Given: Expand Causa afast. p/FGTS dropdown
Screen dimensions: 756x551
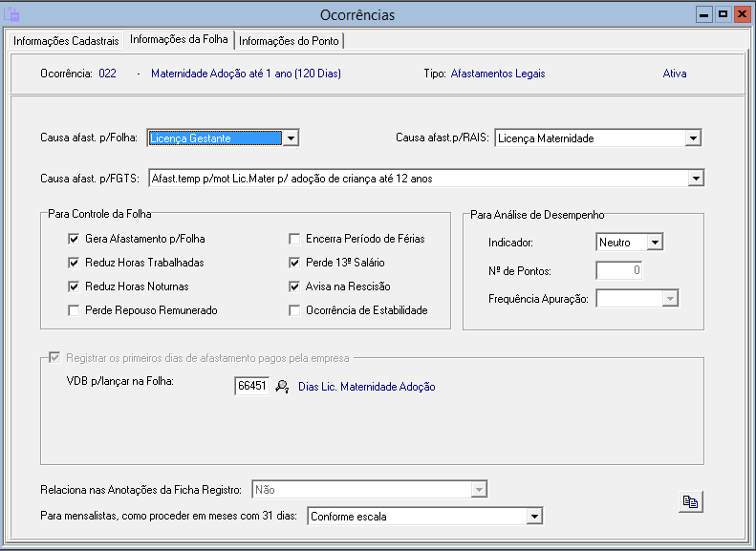Looking at the screenshot, I should 696,179.
